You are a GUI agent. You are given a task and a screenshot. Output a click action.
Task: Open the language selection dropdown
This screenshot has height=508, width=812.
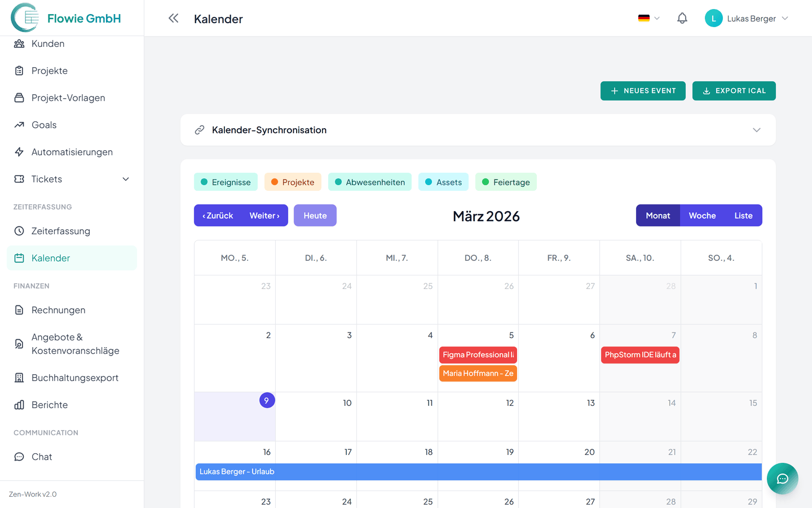(x=648, y=17)
